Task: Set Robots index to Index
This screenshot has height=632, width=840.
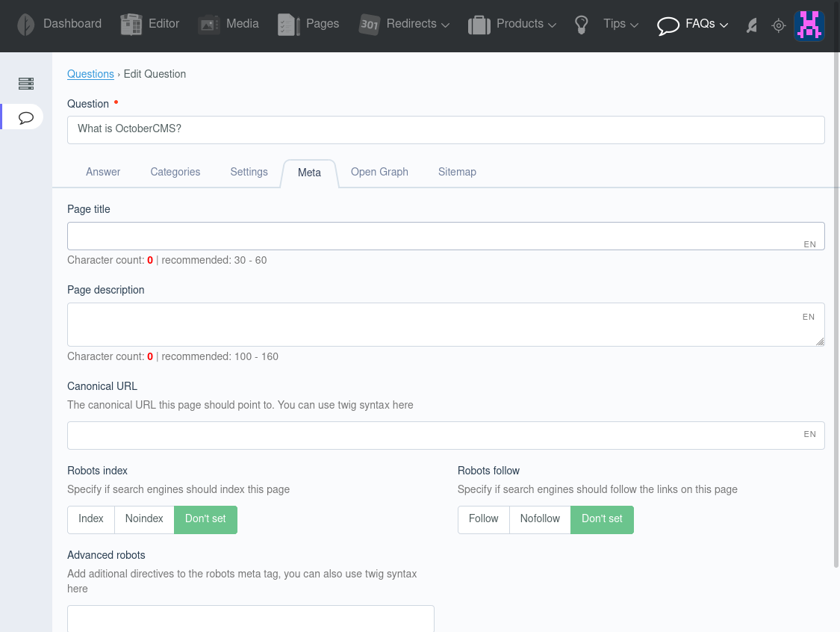Action: (x=91, y=519)
